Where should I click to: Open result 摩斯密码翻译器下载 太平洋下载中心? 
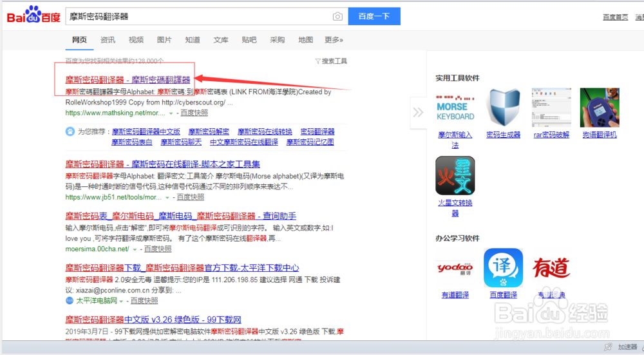click(182, 268)
